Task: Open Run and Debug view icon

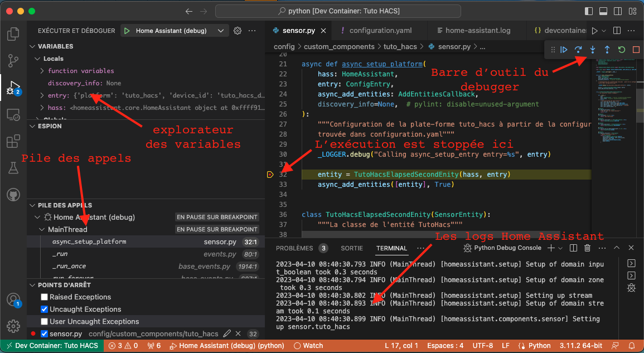Action: coord(13,88)
